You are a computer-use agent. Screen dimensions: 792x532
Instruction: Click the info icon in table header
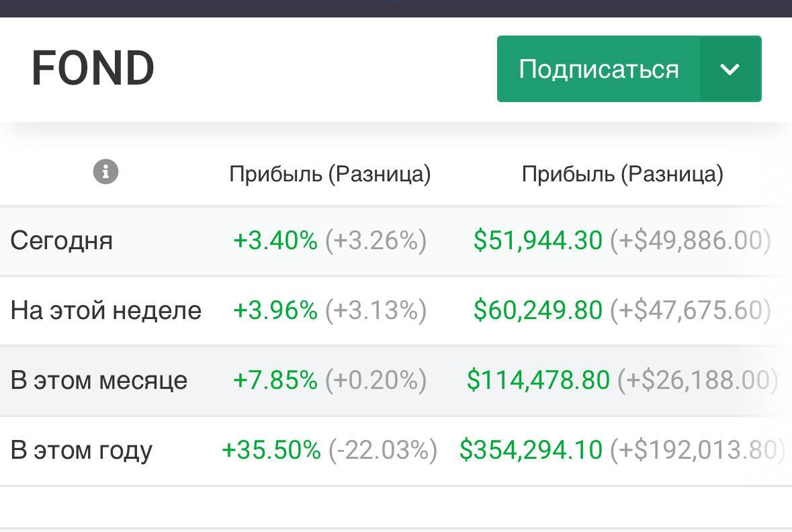[105, 172]
